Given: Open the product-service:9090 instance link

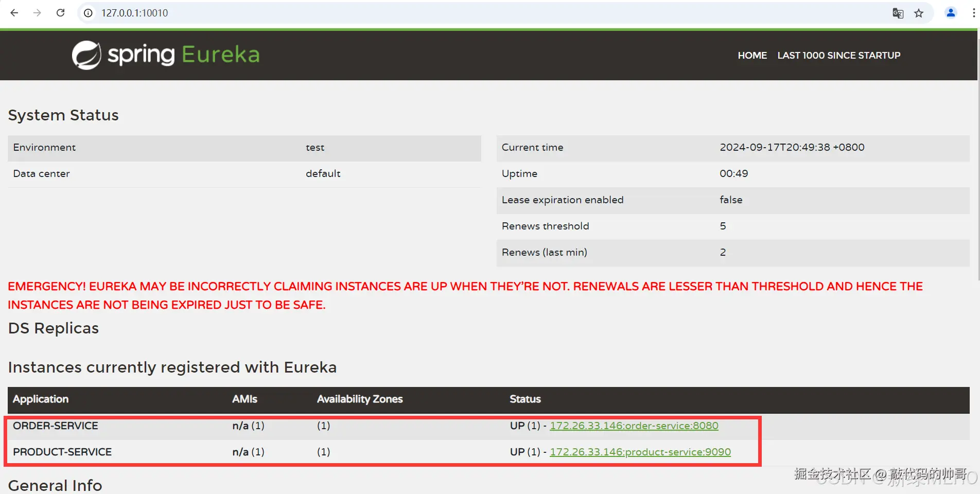Looking at the screenshot, I should click(640, 452).
